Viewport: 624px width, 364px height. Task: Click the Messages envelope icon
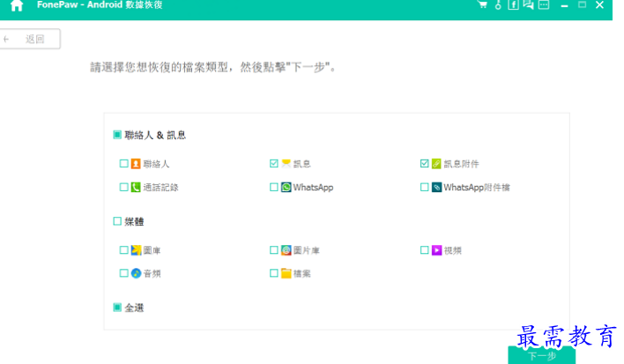coord(286,164)
